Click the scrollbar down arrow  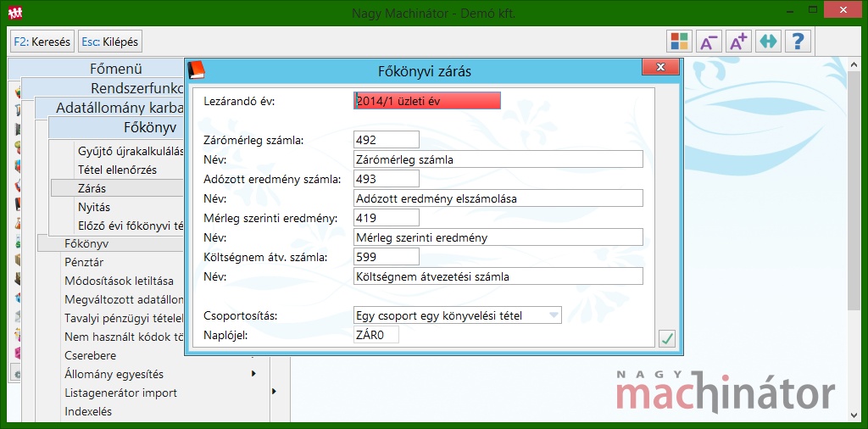pyautogui.click(x=854, y=415)
